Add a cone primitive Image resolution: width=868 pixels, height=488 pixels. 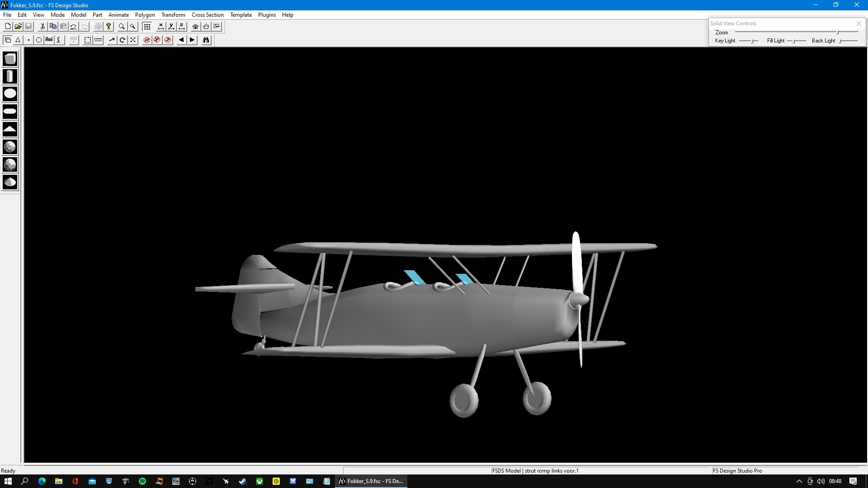pyautogui.click(x=10, y=182)
